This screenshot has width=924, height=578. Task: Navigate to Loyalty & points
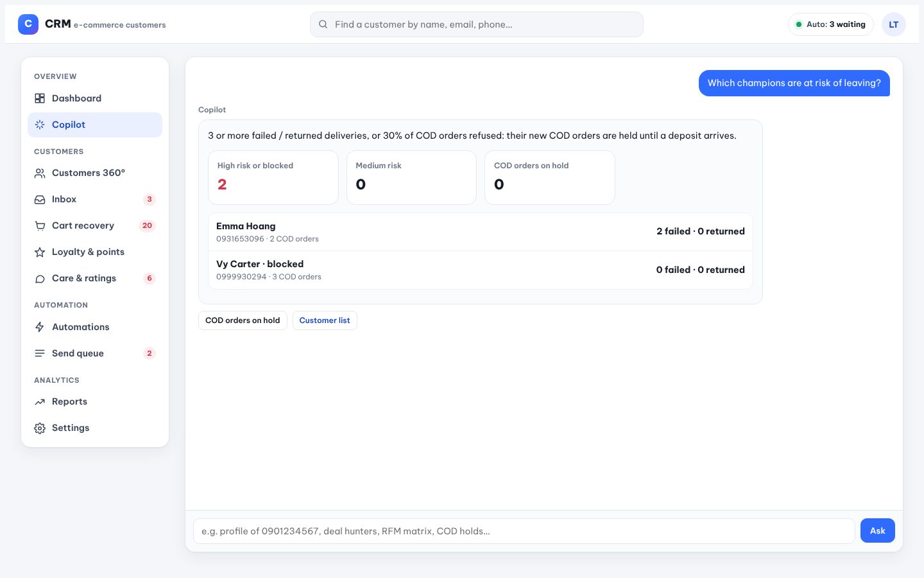coord(95,252)
